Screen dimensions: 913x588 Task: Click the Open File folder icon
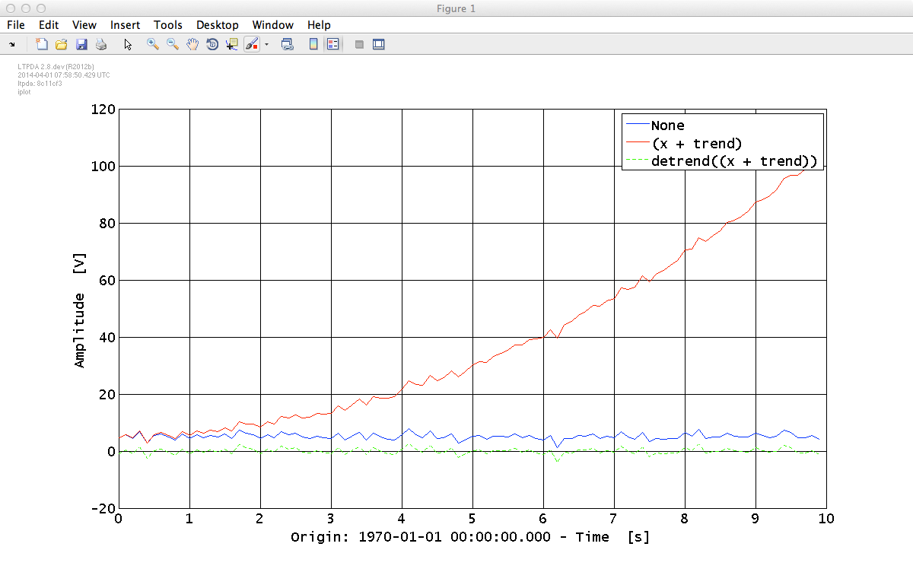click(62, 45)
